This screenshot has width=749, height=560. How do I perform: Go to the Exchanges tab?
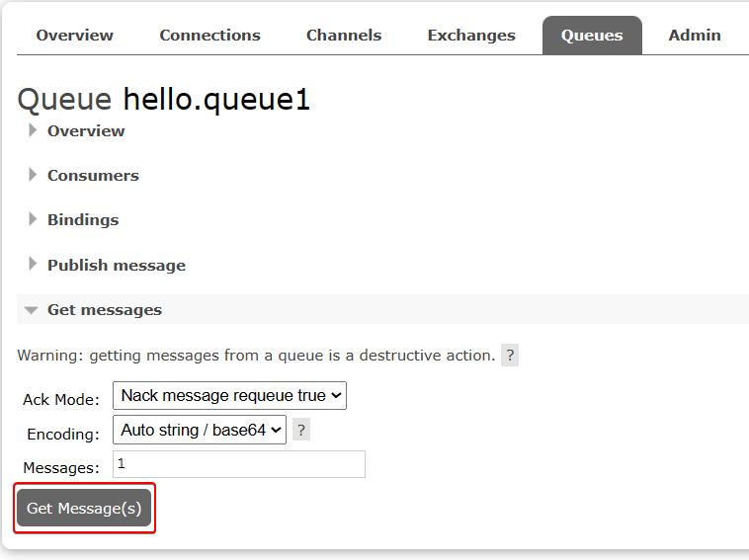(x=470, y=36)
